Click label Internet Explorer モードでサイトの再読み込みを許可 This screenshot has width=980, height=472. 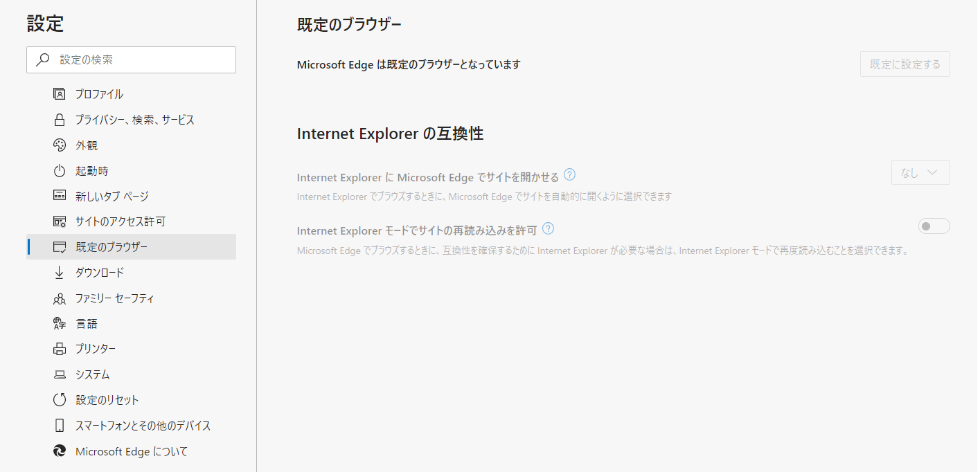[417, 230]
